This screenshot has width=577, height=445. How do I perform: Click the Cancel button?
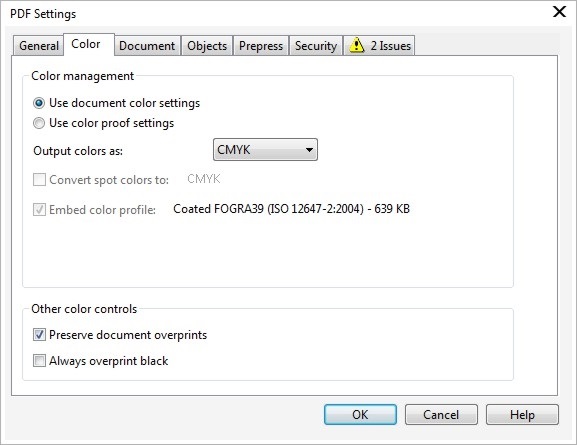[441, 414]
